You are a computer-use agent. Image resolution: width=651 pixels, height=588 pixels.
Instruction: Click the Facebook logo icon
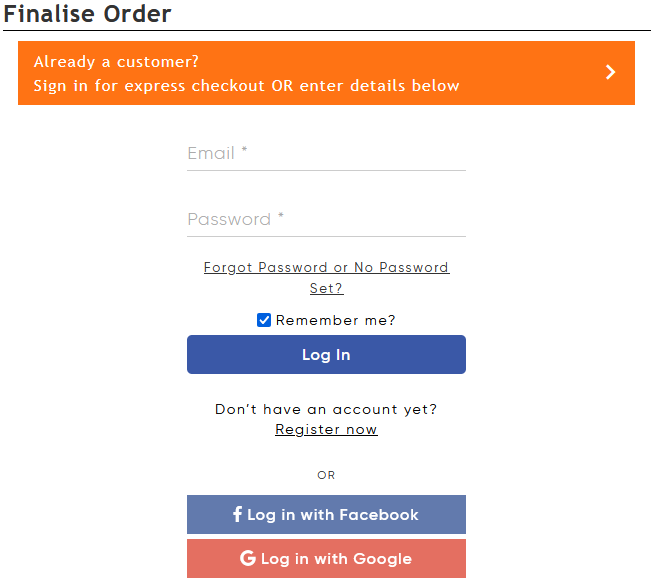[237, 515]
